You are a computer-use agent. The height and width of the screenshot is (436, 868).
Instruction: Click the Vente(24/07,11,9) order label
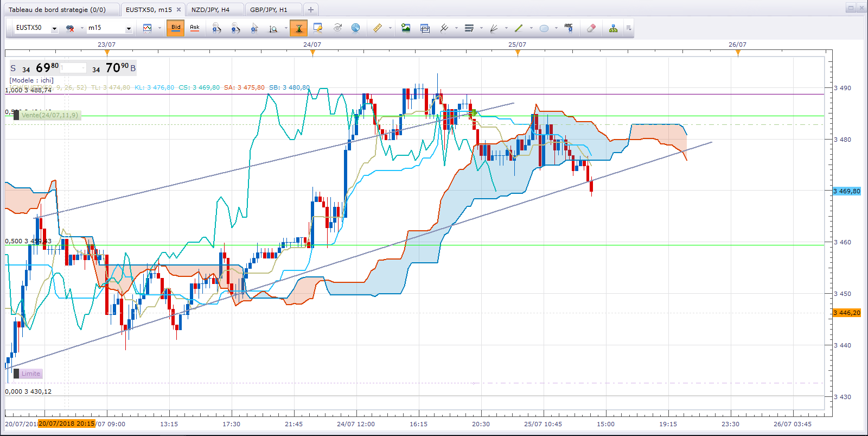tap(50, 115)
